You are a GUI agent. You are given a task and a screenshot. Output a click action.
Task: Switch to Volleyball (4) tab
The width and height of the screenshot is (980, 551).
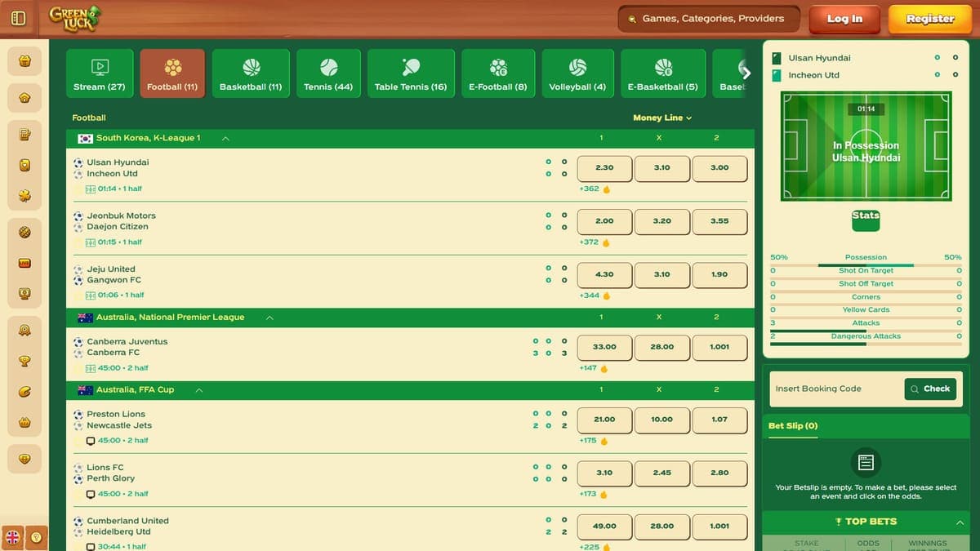click(x=577, y=73)
